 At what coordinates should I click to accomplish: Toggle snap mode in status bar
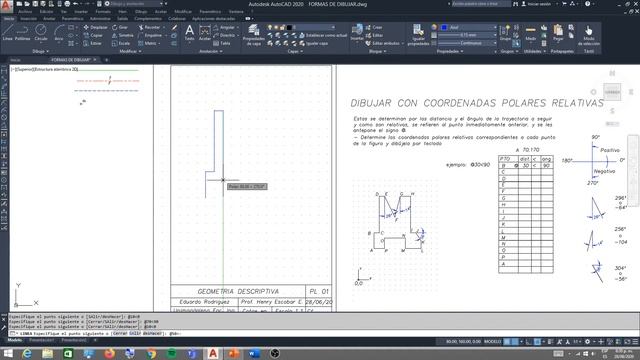point(515,342)
